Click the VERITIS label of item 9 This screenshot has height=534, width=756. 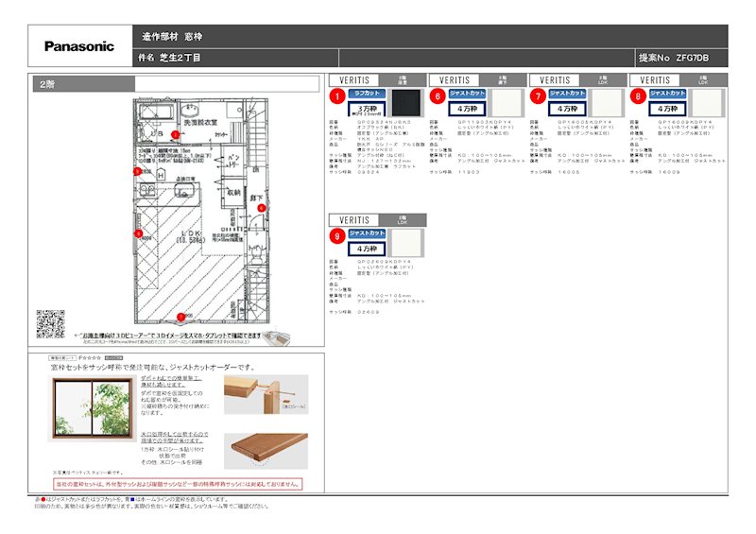(x=354, y=220)
